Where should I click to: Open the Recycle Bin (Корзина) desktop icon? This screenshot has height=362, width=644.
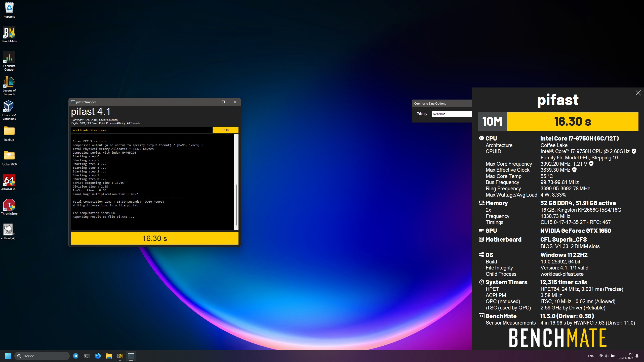[9, 10]
